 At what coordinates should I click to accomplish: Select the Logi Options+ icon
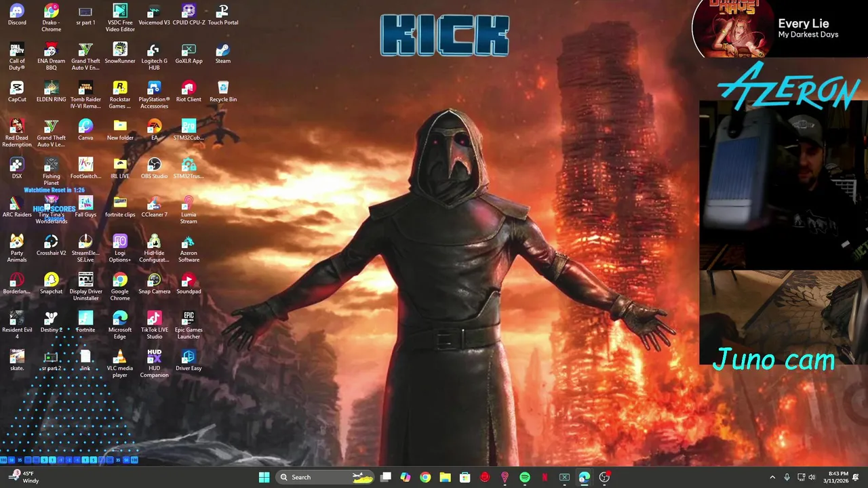tap(120, 249)
